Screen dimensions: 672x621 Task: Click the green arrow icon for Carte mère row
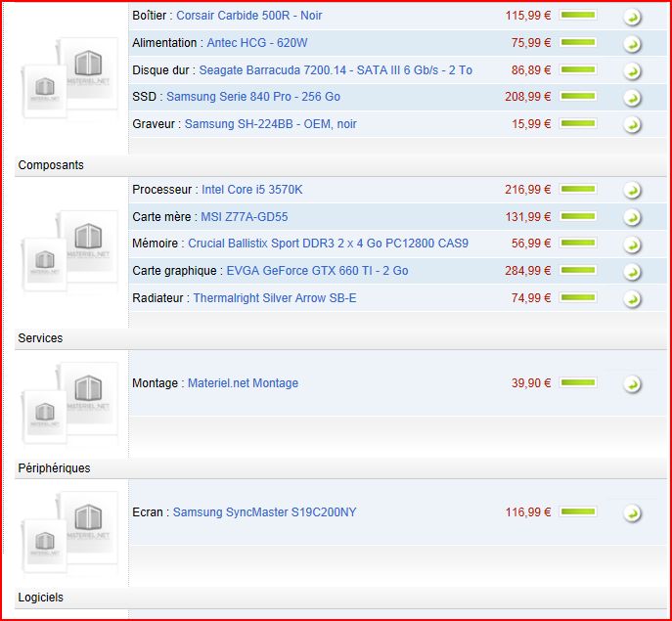click(x=632, y=217)
